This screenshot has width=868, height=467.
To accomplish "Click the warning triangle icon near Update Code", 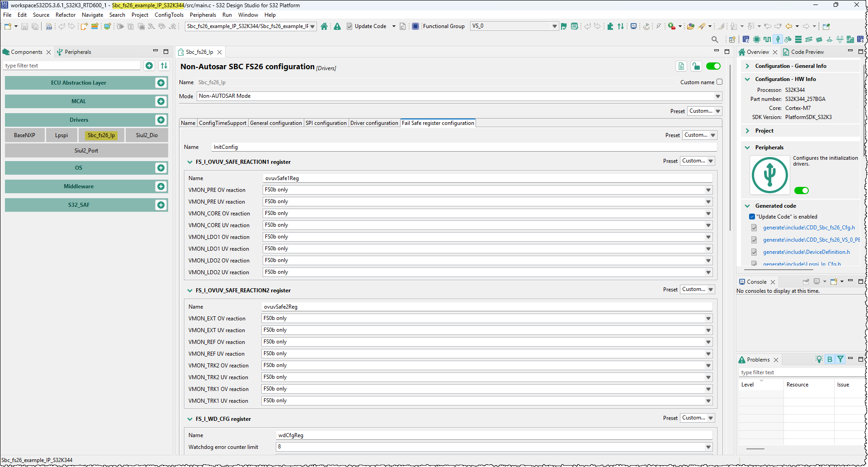I will click(337, 26).
